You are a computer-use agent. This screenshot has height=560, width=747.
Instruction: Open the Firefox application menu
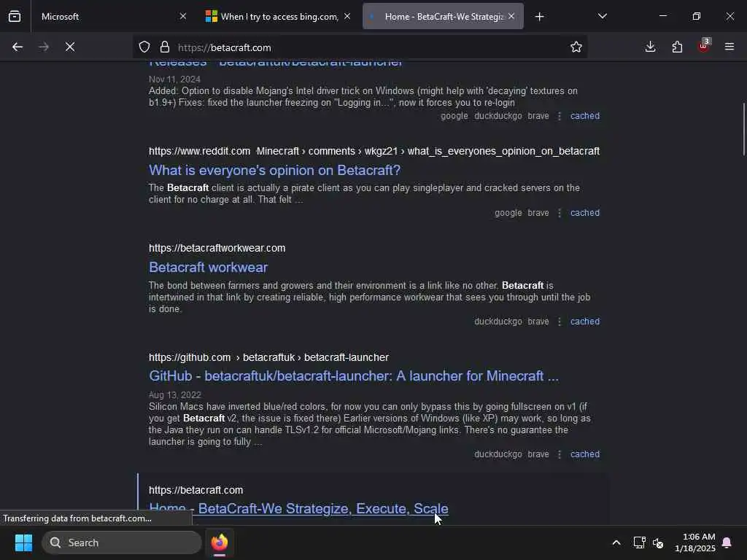729,47
